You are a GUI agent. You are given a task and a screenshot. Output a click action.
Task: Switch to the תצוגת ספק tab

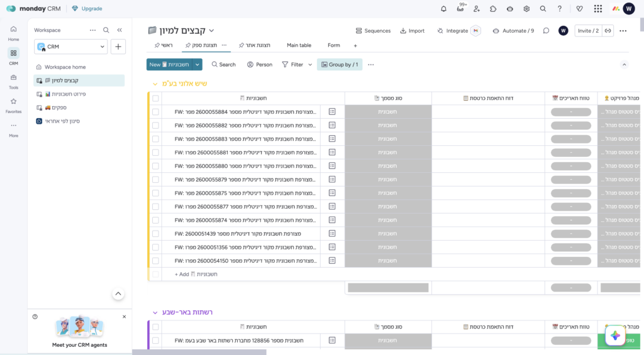click(201, 45)
